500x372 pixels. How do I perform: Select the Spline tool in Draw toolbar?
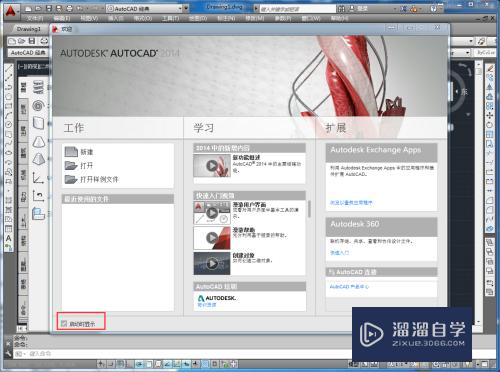[x=9, y=144]
